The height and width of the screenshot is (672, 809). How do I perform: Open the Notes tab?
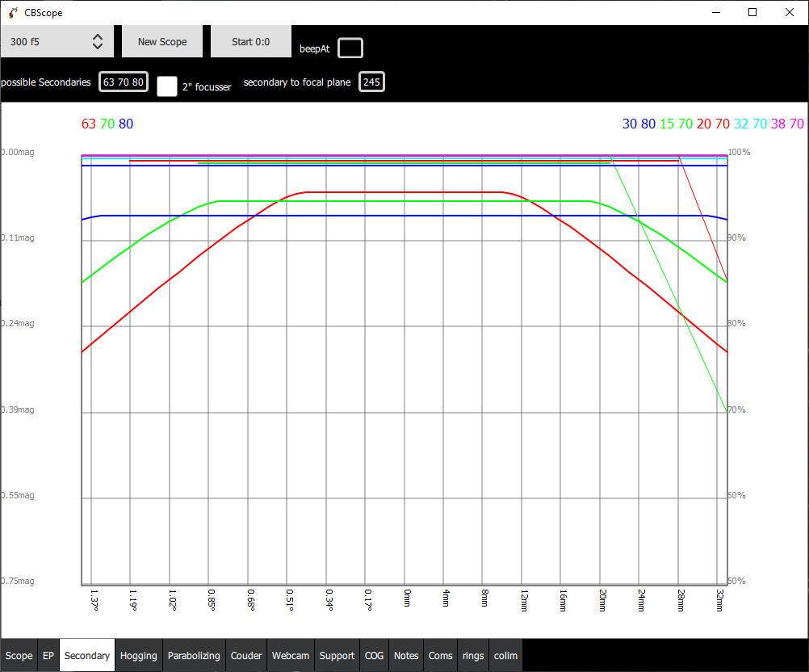[x=406, y=656]
